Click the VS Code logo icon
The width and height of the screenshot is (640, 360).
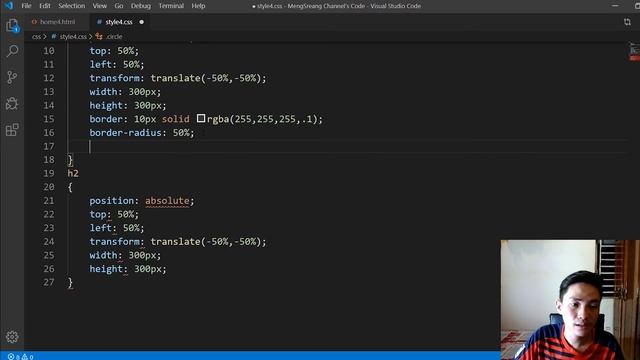9,6
